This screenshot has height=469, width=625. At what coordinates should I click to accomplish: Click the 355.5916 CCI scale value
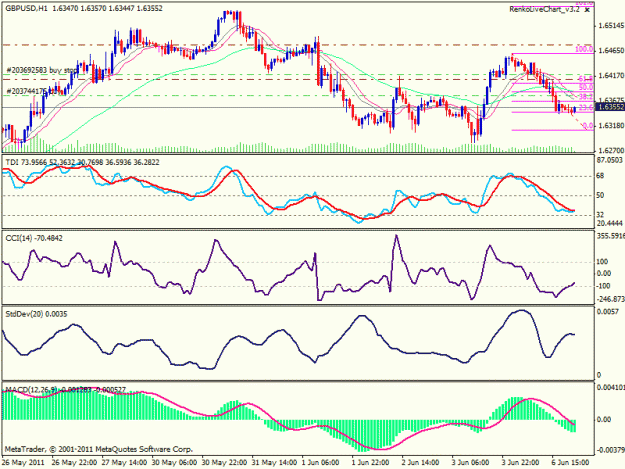coord(610,236)
